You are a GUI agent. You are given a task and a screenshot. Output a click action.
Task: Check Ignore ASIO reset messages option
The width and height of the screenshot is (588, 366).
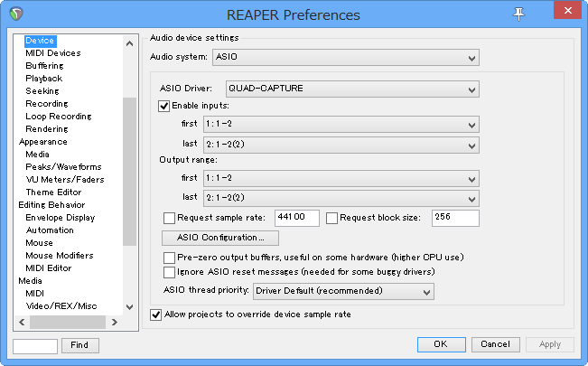[169, 272]
